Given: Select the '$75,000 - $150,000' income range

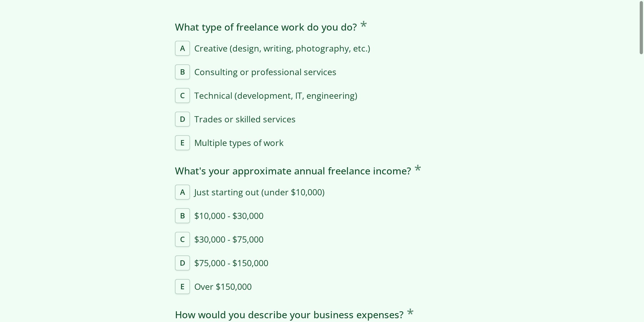Looking at the screenshot, I should [x=231, y=263].
